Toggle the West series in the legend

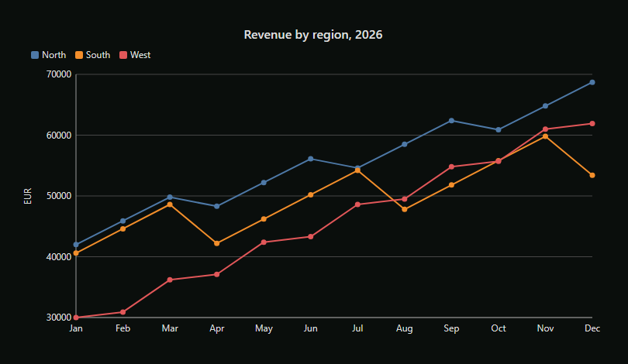coord(135,55)
